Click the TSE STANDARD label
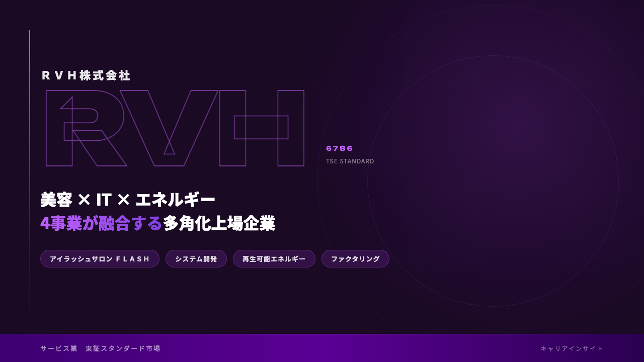The image size is (644, 362). click(350, 161)
